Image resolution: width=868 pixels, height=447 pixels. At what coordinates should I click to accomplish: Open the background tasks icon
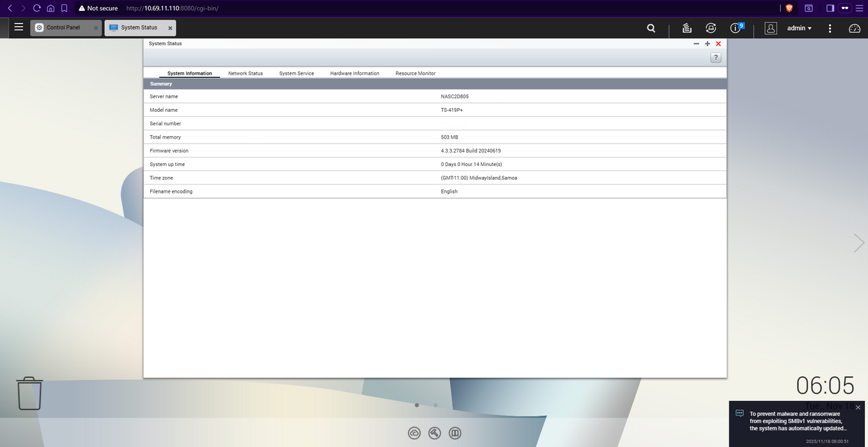(686, 28)
